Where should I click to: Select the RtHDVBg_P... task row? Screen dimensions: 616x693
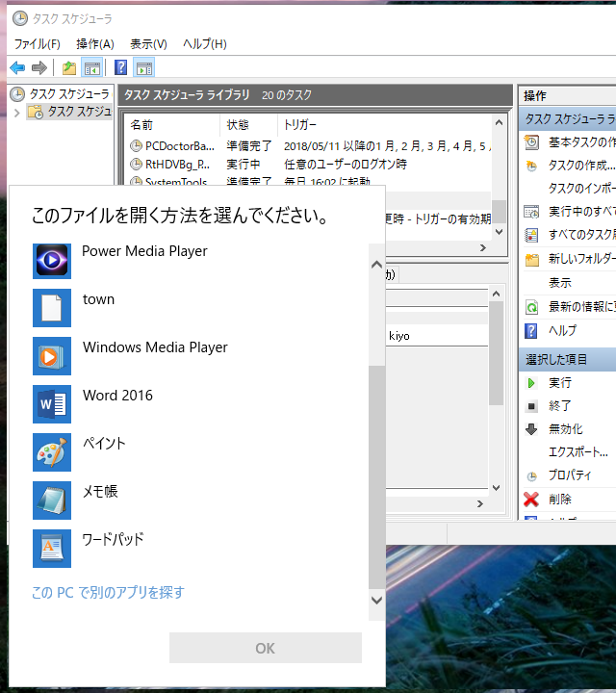[x=308, y=165]
